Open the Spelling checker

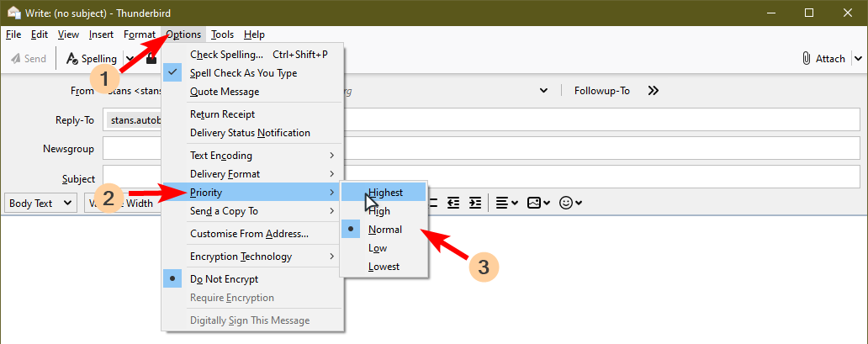tap(92, 58)
